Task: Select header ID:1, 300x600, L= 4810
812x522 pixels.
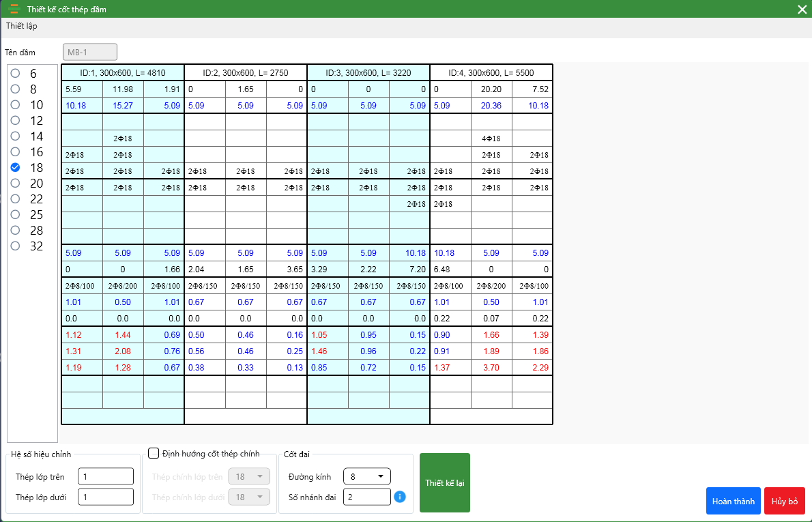Action: click(123, 72)
